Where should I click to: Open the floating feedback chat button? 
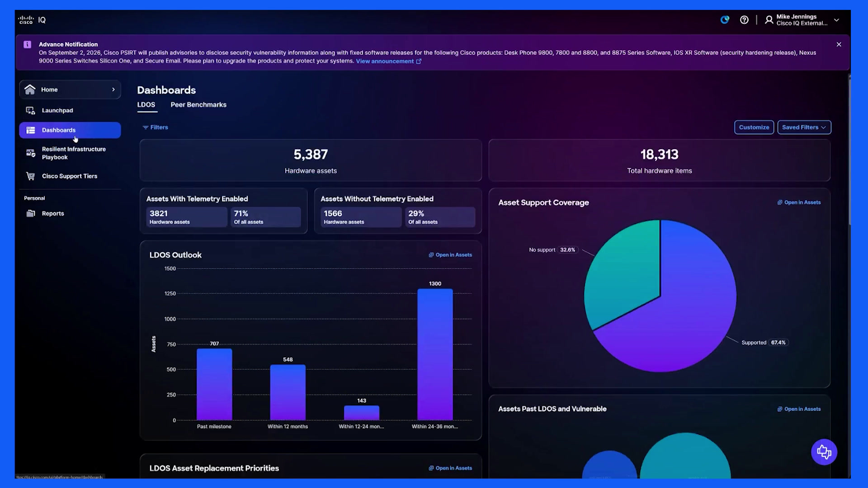[x=824, y=452]
